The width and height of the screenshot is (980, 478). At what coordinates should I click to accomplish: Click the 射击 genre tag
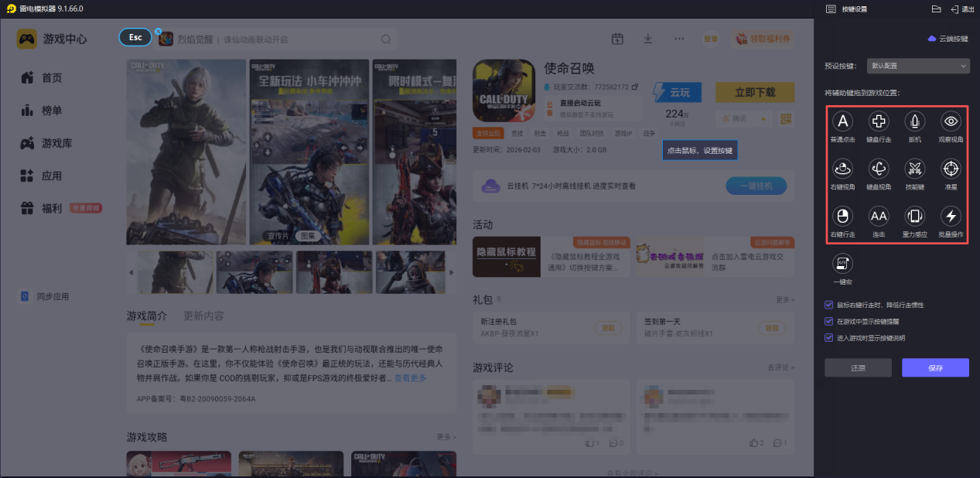(540, 134)
